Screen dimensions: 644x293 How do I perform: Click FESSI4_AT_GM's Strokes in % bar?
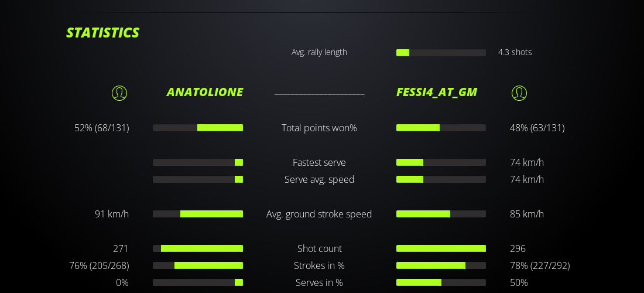pyautogui.click(x=441, y=265)
